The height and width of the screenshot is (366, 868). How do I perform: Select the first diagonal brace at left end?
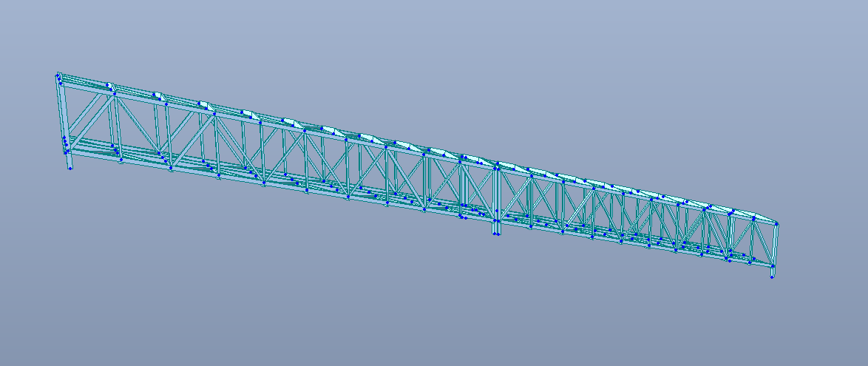(x=89, y=118)
